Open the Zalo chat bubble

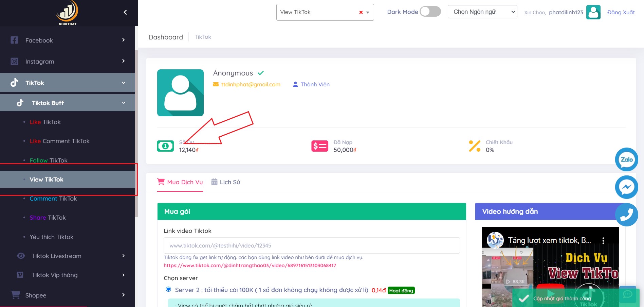click(x=627, y=159)
